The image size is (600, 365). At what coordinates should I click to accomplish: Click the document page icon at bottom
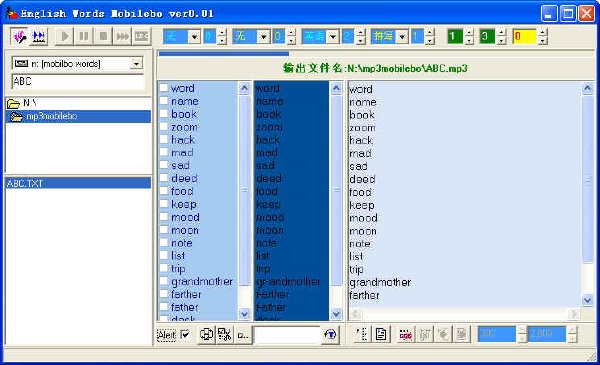click(x=381, y=335)
